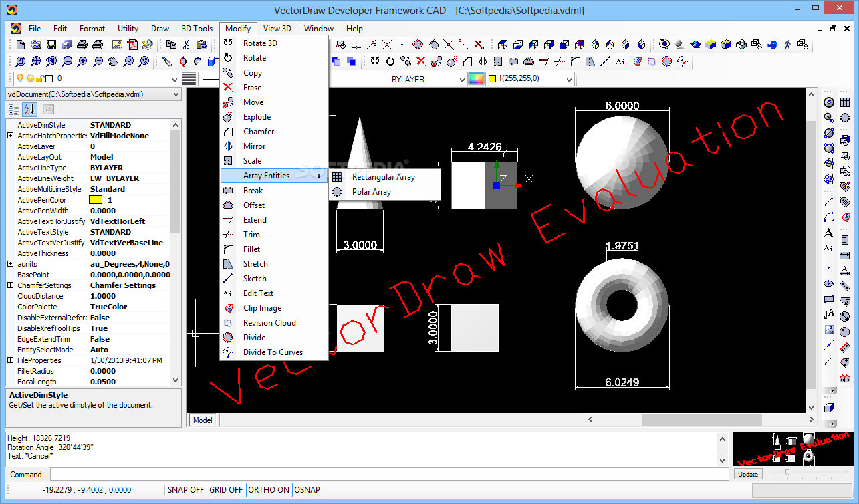859x504 pixels.
Task: Click the Update button
Action: pyautogui.click(x=748, y=474)
